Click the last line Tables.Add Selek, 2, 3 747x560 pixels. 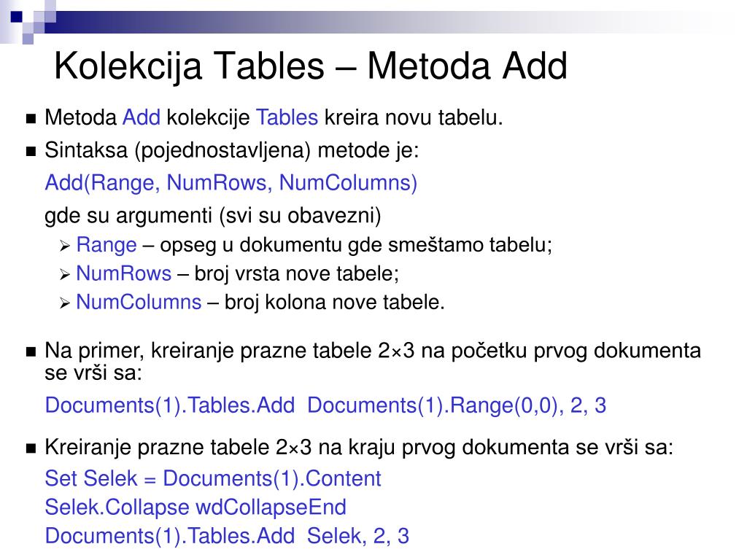[x=227, y=536]
